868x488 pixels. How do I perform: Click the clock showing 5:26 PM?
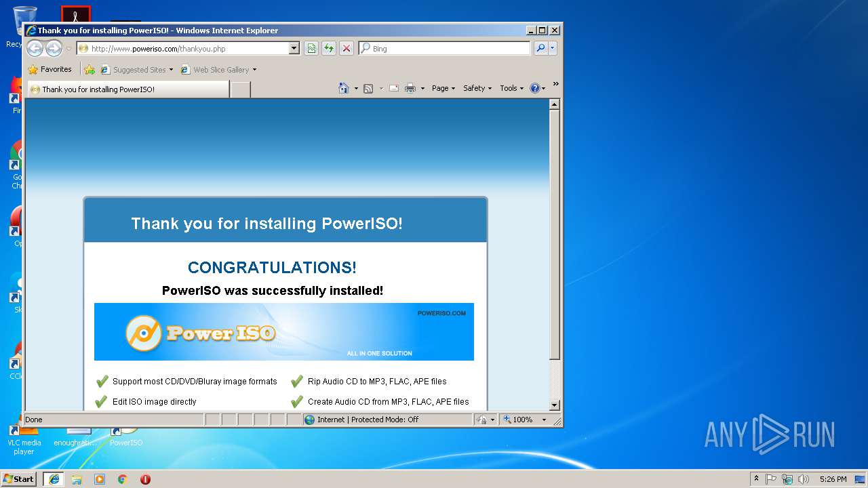[833, 479]
